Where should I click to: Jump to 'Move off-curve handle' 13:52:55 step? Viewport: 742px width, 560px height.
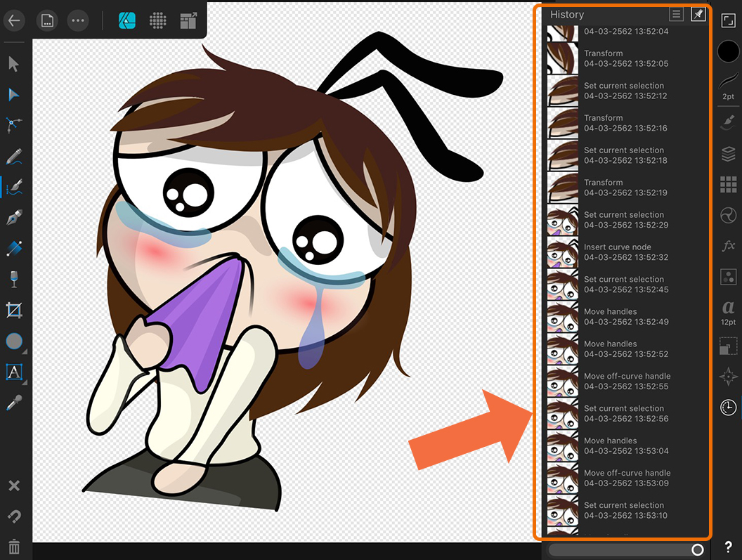(x=627, y=382)
